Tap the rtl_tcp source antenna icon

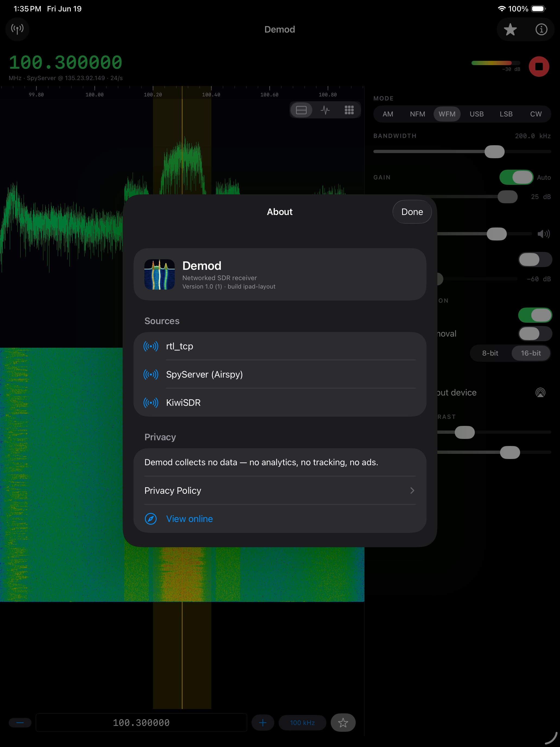(151, 346)
